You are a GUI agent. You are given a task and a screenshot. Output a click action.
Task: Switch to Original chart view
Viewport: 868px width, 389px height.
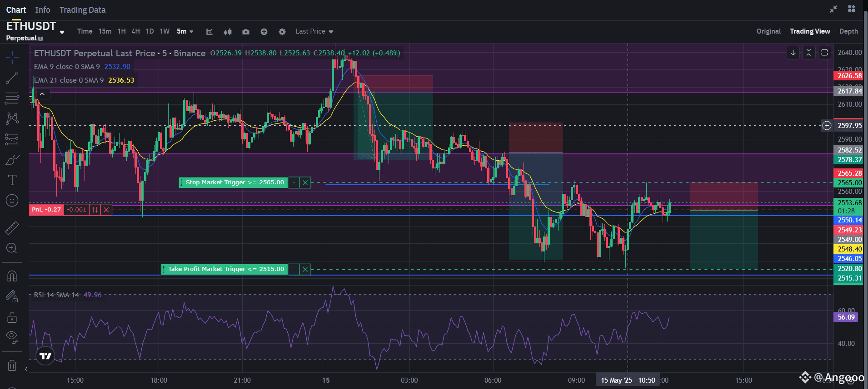coord(768,31)
